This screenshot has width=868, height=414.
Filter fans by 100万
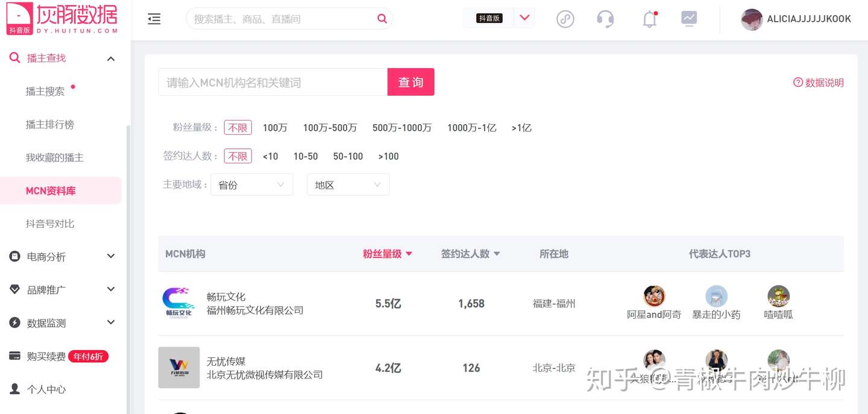tap(275, 128)
